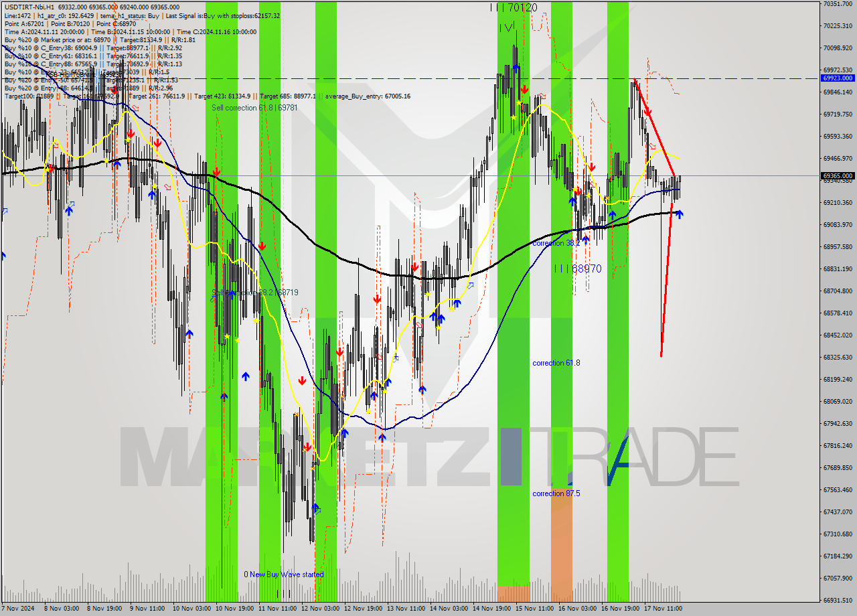
Task: Click 'Sell correction 61.8 | 69781' label
Action: [254, 107]
